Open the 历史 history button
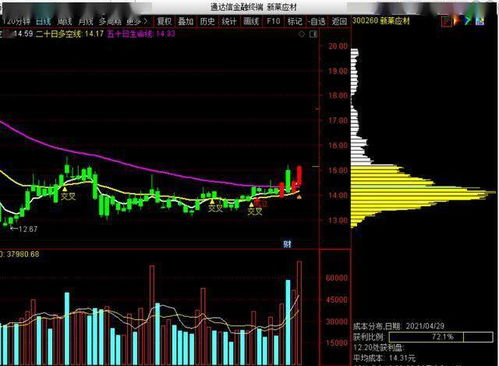The width and height of the screenshot is (499, 366). (x=207, y=21)
